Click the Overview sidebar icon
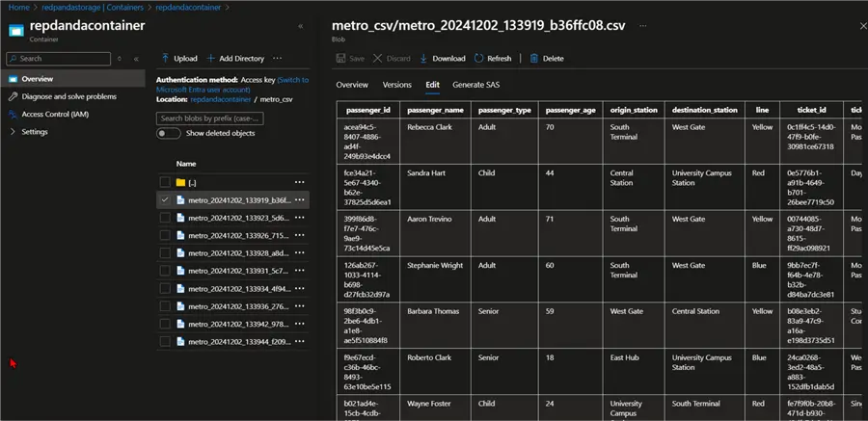 [x=13, y=79]
